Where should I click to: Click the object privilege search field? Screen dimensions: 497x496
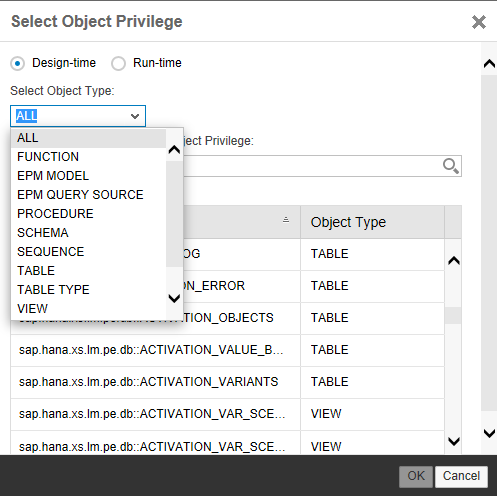click(313, 166)
